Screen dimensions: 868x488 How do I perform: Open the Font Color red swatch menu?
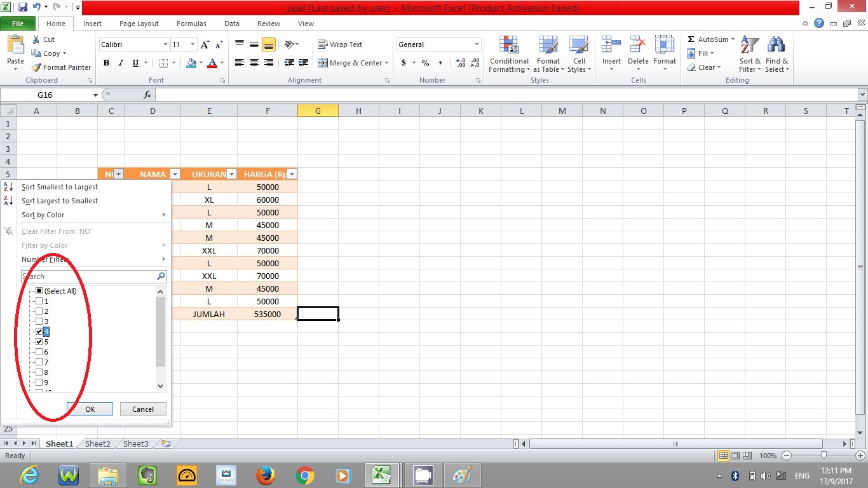220,63
